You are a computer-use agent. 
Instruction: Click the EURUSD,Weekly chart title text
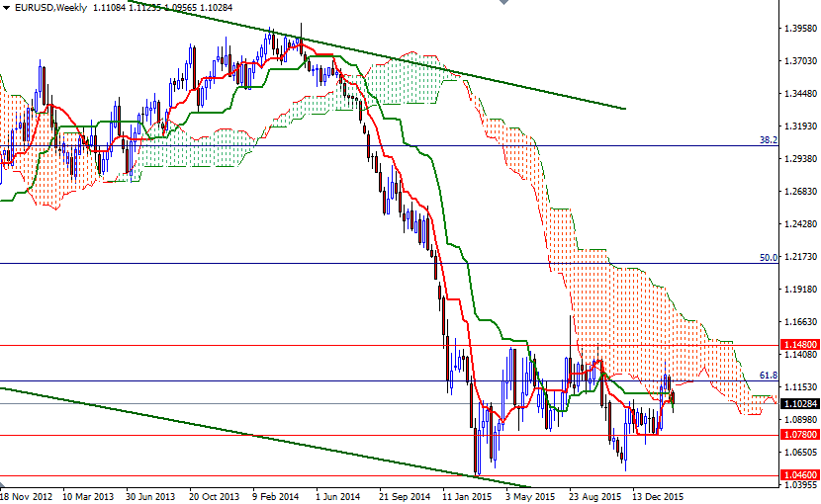(50, 7)
